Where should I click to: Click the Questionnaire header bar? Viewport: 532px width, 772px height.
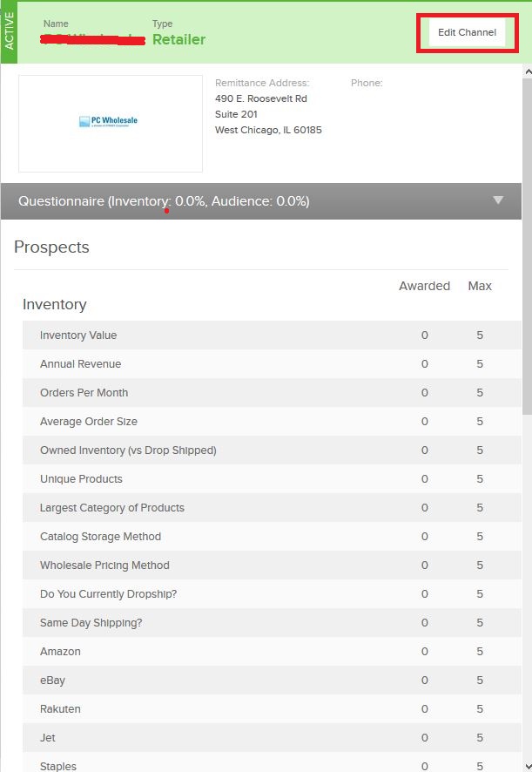tap(261, 201)
